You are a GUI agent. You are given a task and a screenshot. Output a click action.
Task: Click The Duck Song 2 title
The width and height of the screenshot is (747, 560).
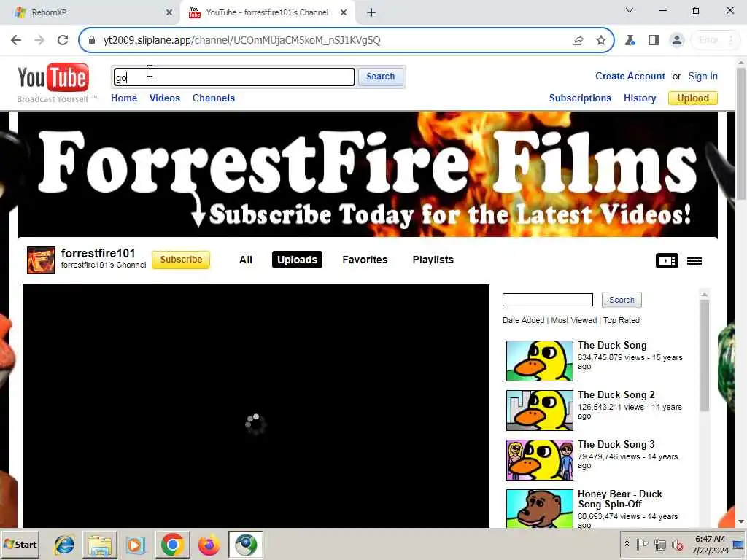click(616, 394)
